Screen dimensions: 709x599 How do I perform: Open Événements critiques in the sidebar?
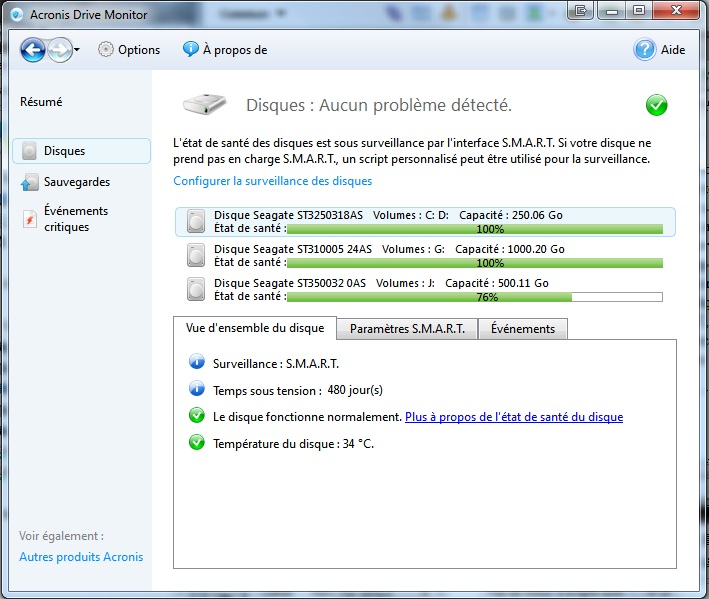coord(76,219)
